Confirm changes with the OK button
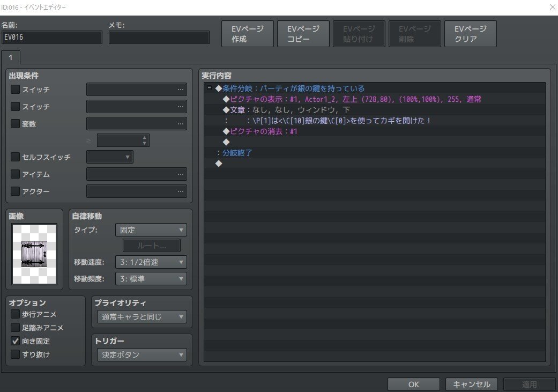Screen dimensions: 558x392 (413, 384)
